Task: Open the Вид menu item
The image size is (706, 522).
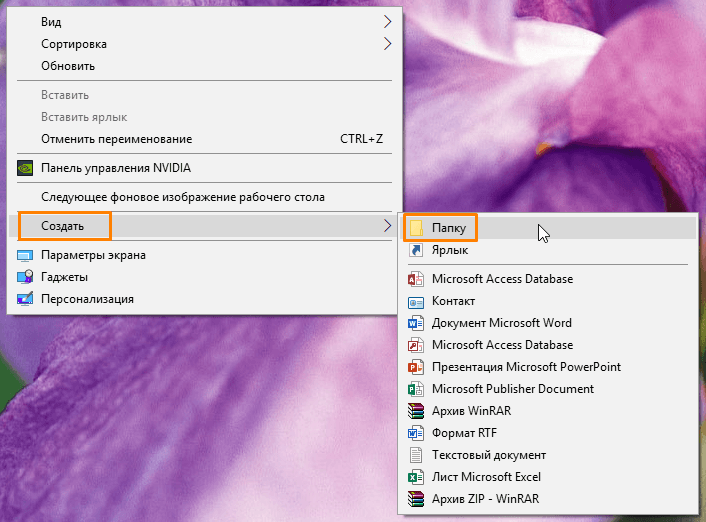Action: pos(204,22)
